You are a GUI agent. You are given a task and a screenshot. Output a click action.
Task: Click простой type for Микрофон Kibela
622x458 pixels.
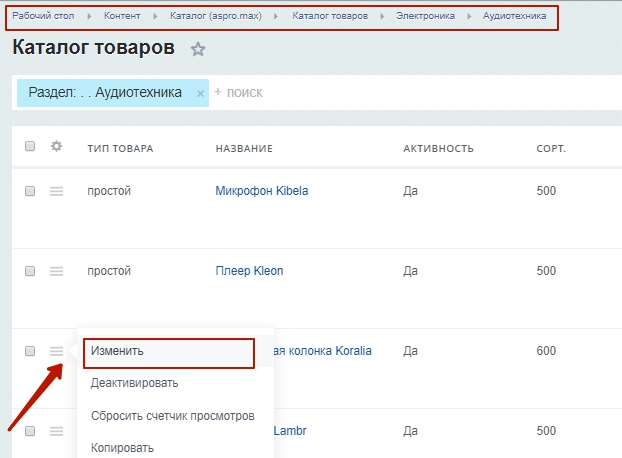point(109,191)
